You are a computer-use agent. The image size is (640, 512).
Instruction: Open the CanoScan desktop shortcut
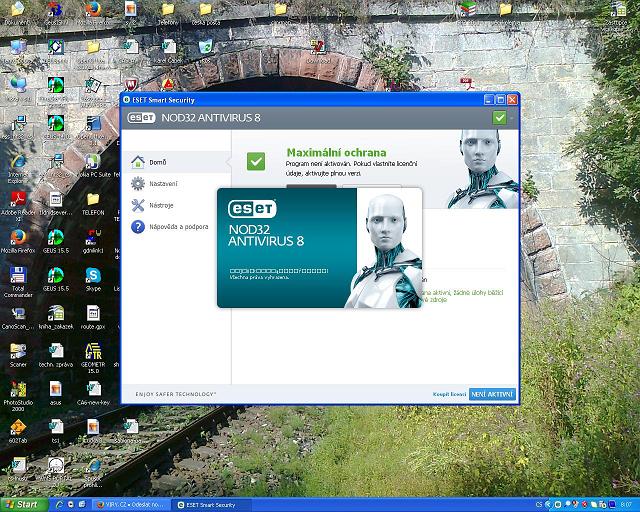[18, 318]
